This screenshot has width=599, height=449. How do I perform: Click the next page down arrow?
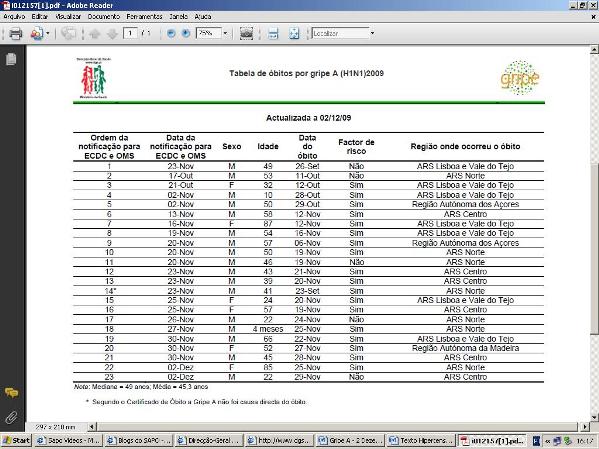pyautogui.click(x=112, y=34)
